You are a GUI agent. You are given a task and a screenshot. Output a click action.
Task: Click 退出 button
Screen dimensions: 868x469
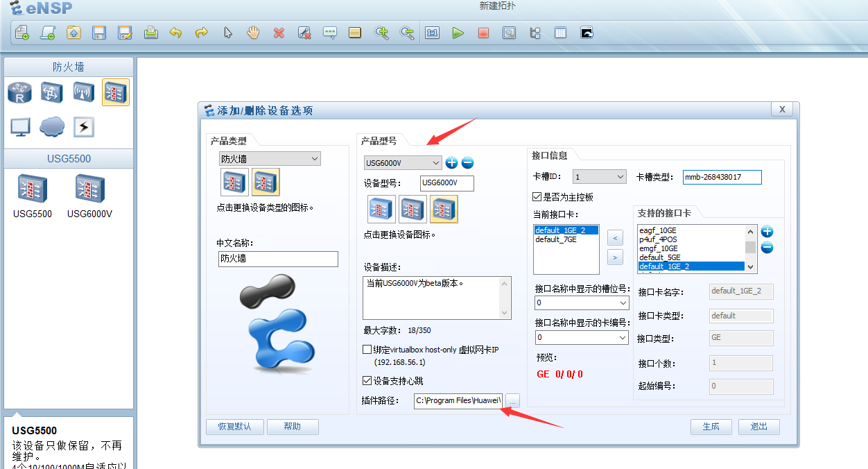pos(759,427)
